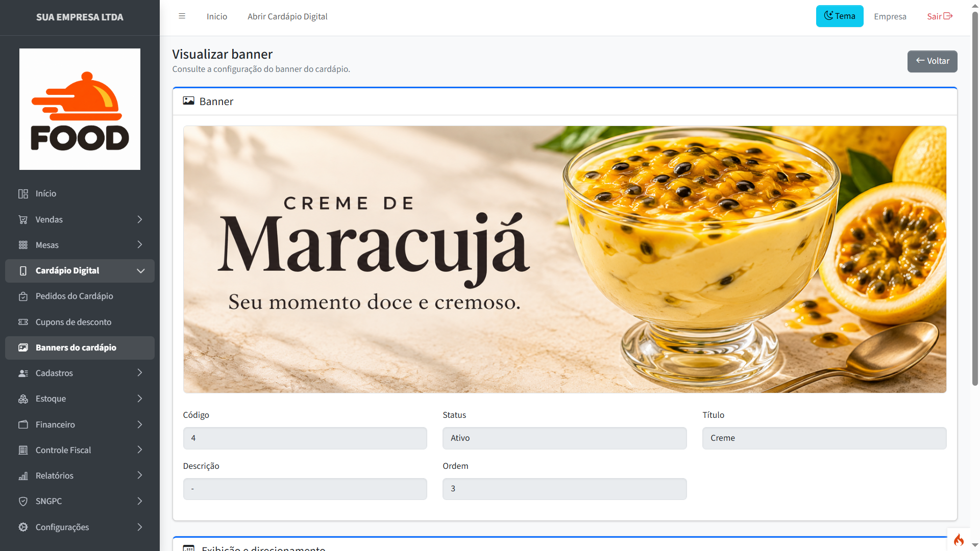Expand the Vendas submenu chevron

140,219
